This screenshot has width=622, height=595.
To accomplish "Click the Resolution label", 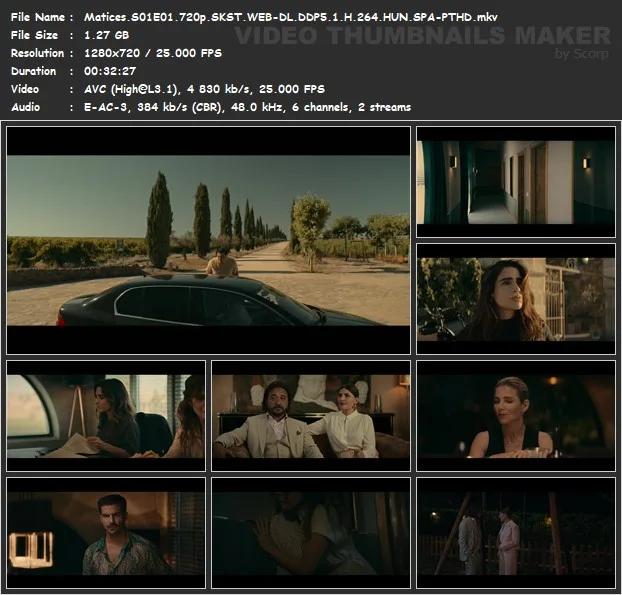I will (x=37, y=53).
